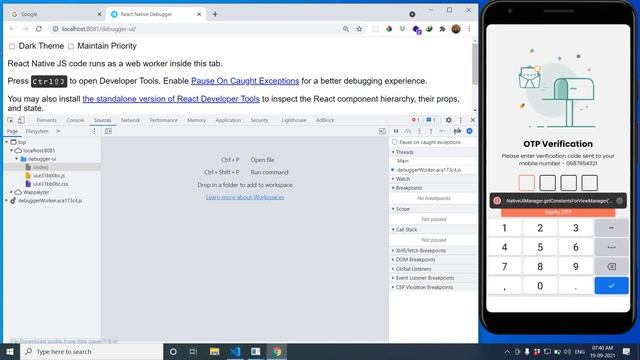Select the Filesystem navigator tab
The width and height of the screenshot is (640, 360).
(37, 131)
